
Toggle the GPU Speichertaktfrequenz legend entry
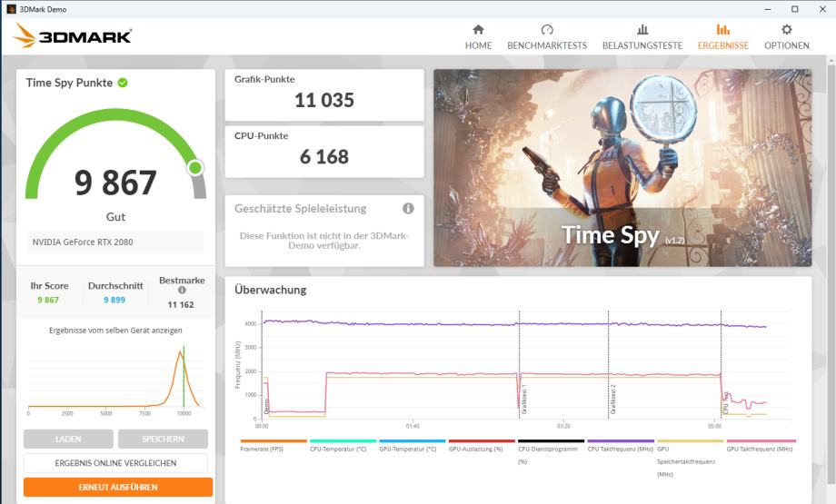point(690,459)
